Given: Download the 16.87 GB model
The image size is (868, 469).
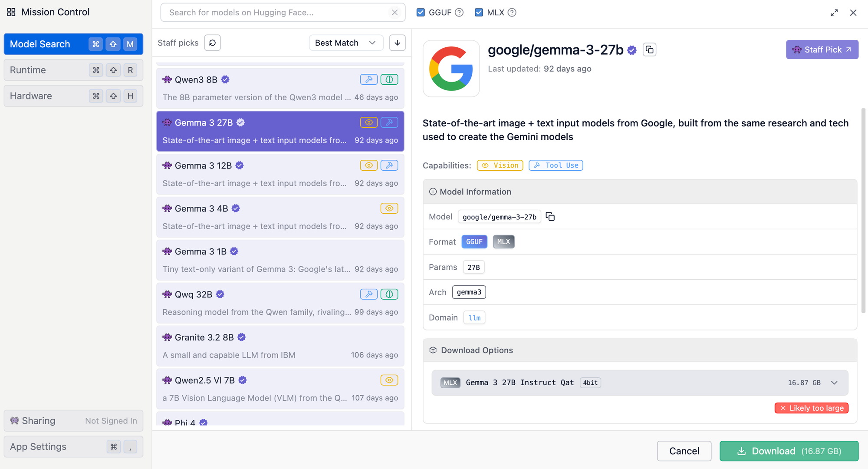Looking at the screenshot, I should pyautogui.click(x=789, y=451).
